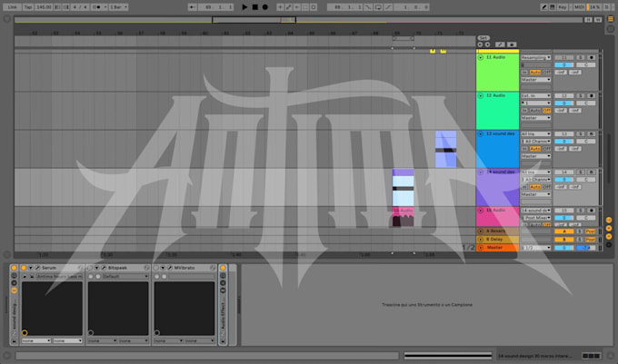The width and height of the screenshot is (618, 364).
Task: Solo the B Delay return track
Action: pyautogui.click(x=580, y=240)
